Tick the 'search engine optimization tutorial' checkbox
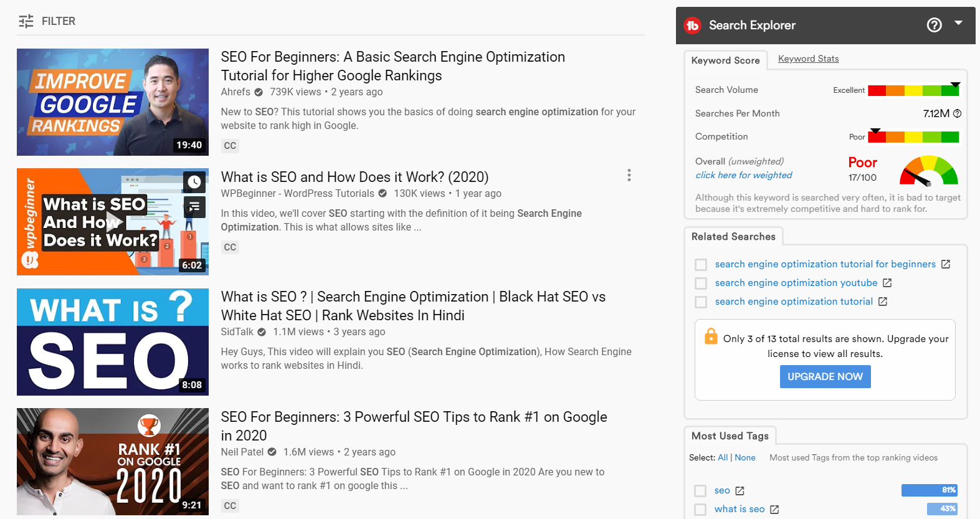The width and height of the screenshot is (980, 519). coord(701,302)
